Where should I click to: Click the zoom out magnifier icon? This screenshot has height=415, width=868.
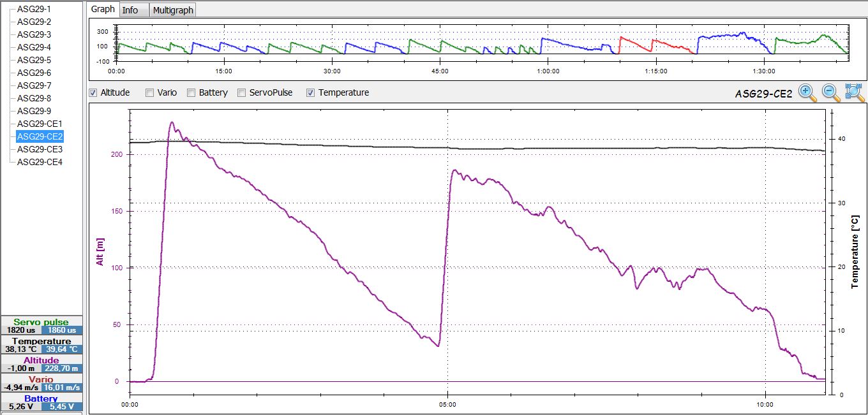click(830, 93)
